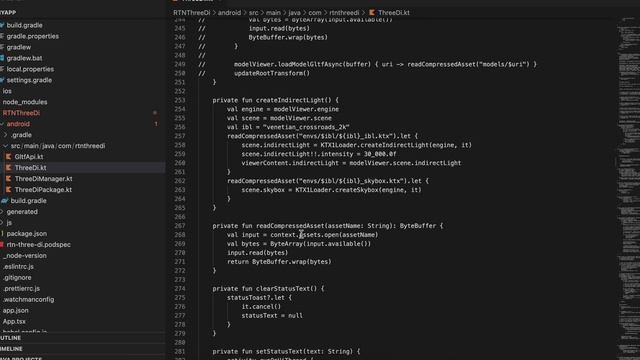Collapse the android folder chevron
The image size is (640, 360).
point(2,124)
